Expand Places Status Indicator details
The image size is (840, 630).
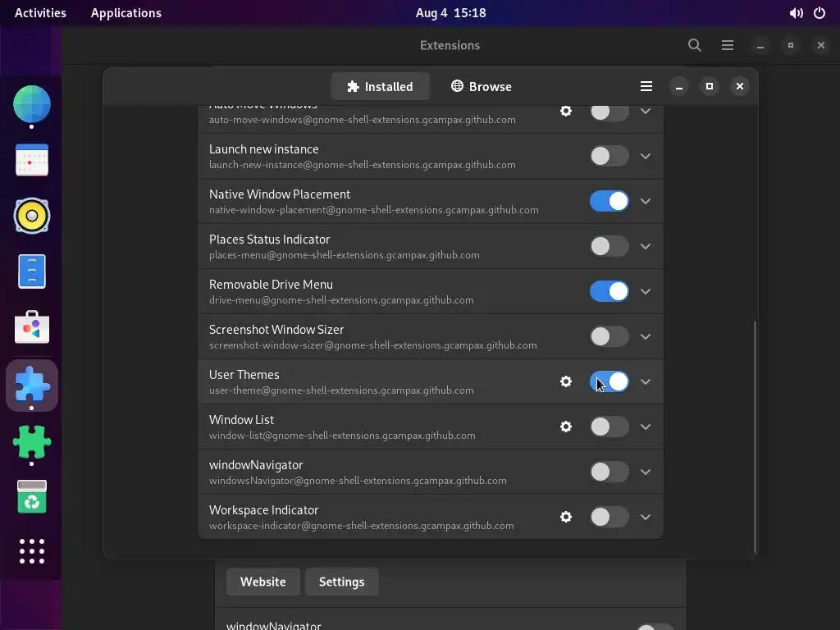[x=646, y=246]
